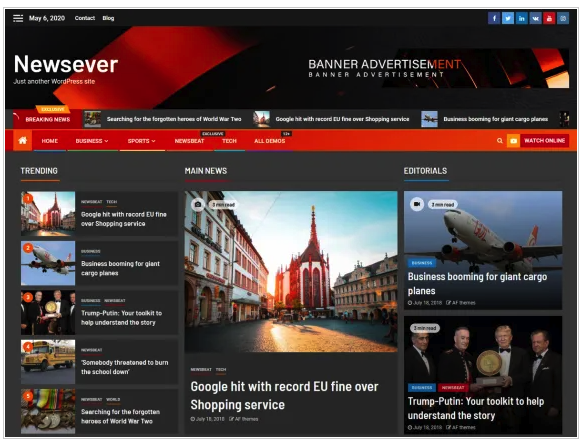Open the LinkedIn social icon

click(x=521, y=18)
